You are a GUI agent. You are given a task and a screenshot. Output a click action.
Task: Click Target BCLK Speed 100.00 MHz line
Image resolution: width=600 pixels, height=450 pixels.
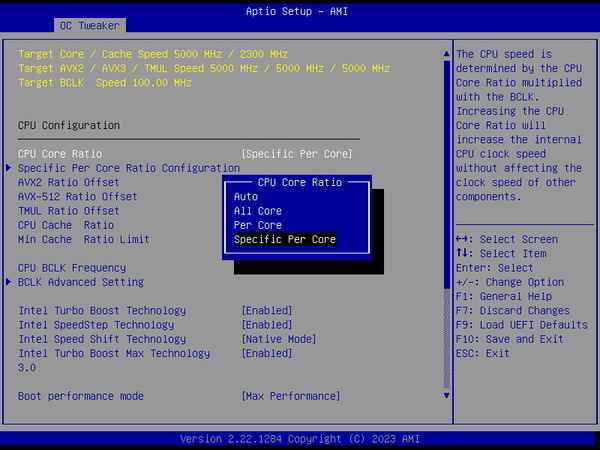pyautogui.click(x=105, y=83)
